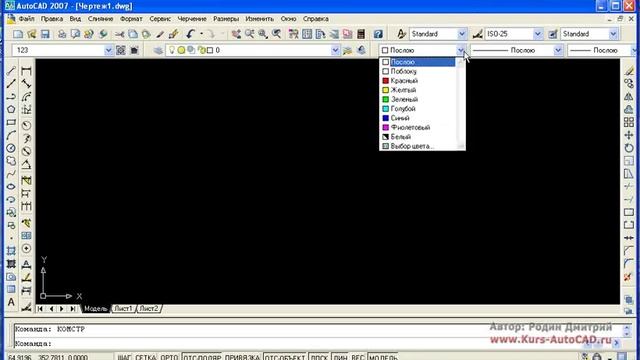This screenshot has width=640, height=360.
Task: Toggle СЕТКА grid display
Action: pos(146,358)
